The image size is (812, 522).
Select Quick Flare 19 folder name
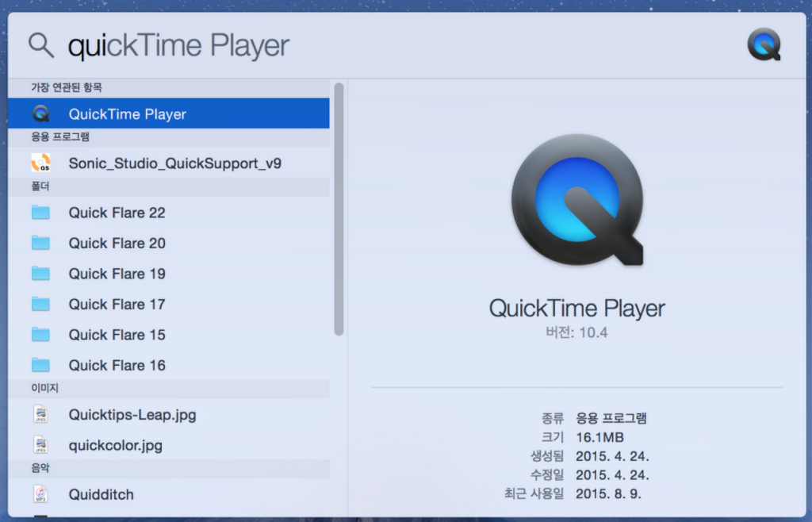tap(117, 274)
